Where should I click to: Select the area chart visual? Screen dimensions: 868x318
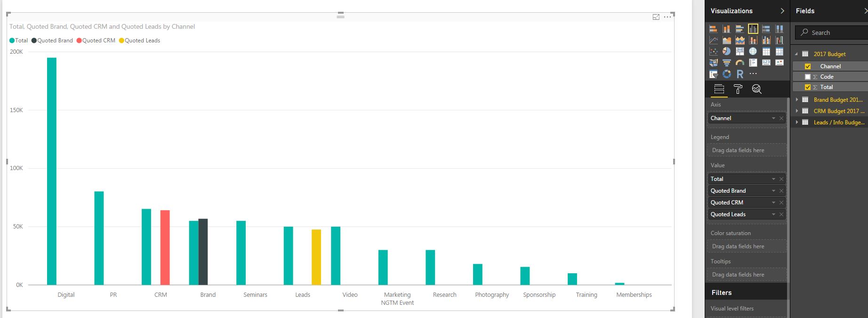tap(727, 41)
